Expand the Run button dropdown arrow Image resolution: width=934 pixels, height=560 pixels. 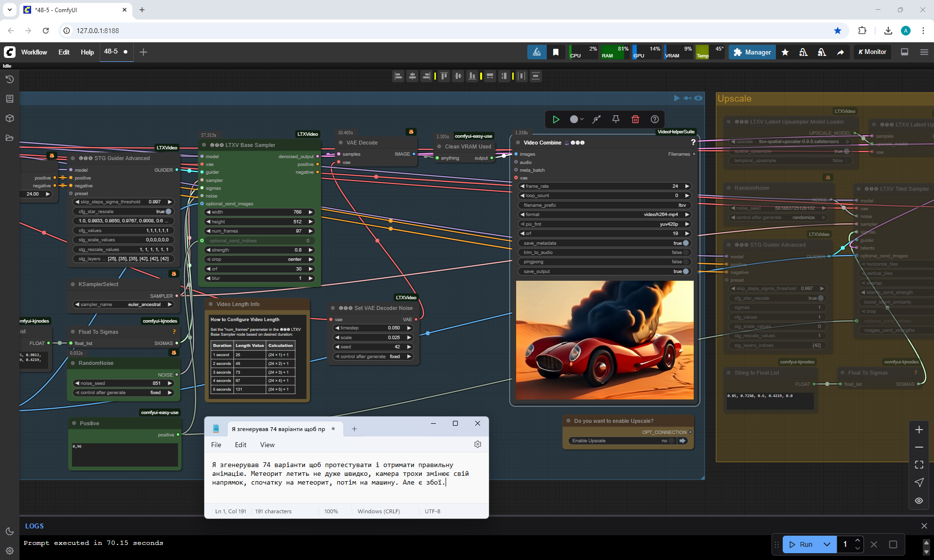(x=826, y=544)
